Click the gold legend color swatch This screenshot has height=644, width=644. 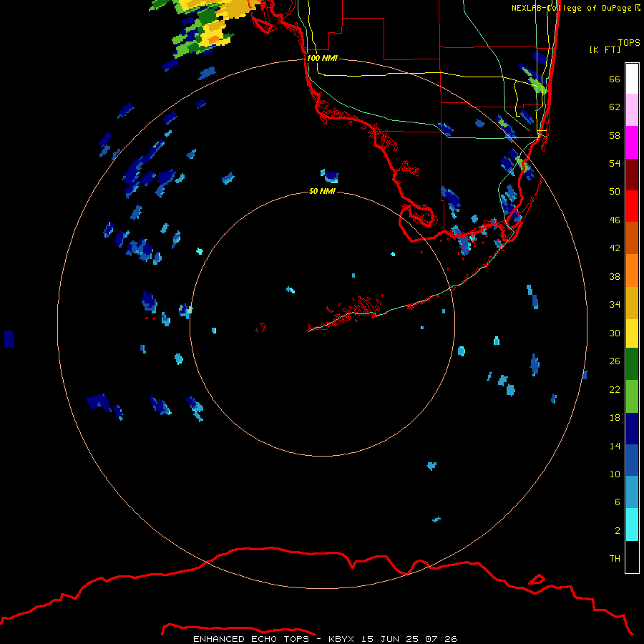click(632, 303)
